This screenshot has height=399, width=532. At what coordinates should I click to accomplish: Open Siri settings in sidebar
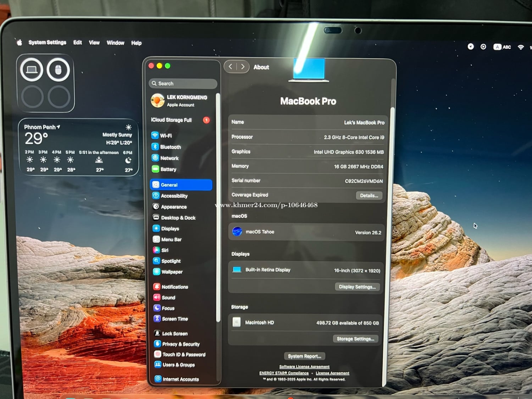[165, 250]
